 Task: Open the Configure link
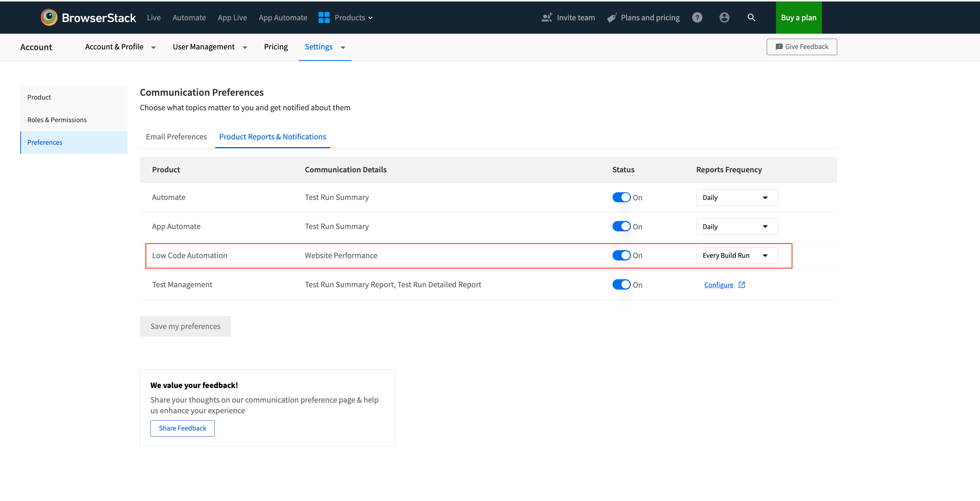coord(719,285)
